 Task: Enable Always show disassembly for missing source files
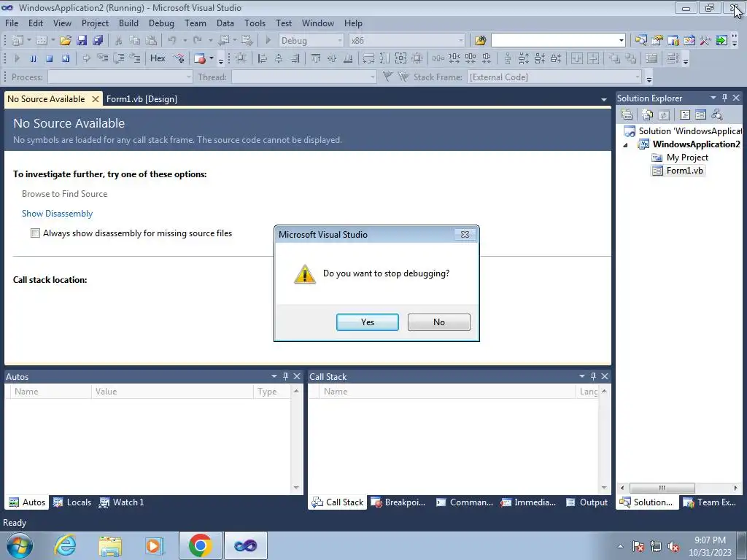pos(35,233)
